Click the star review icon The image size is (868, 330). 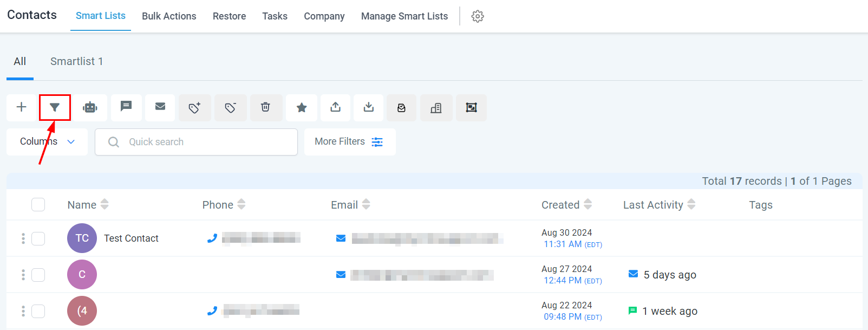tap(302, 107)
